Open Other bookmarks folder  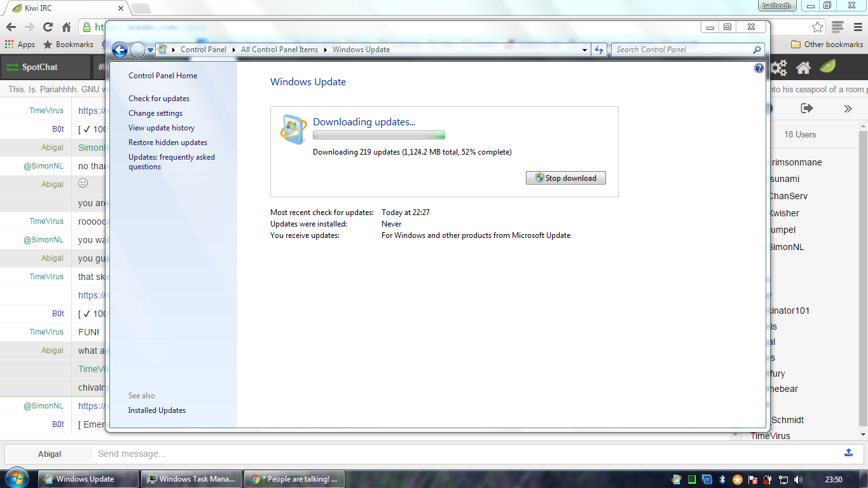(x=827, y=45)
